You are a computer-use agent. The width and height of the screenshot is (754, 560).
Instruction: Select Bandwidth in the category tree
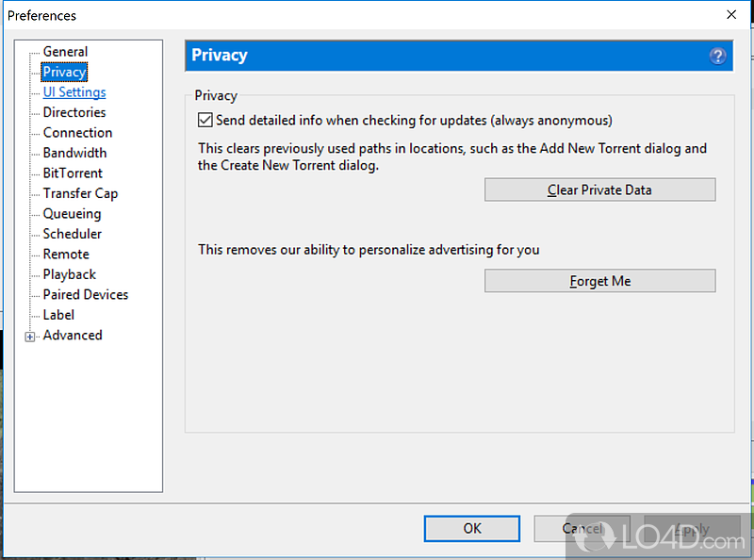pos(74,153)
